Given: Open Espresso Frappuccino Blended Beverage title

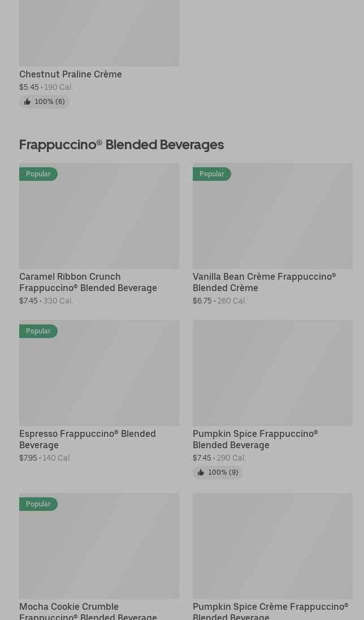Looking at the screenshot, I should [x=88, y=439].
